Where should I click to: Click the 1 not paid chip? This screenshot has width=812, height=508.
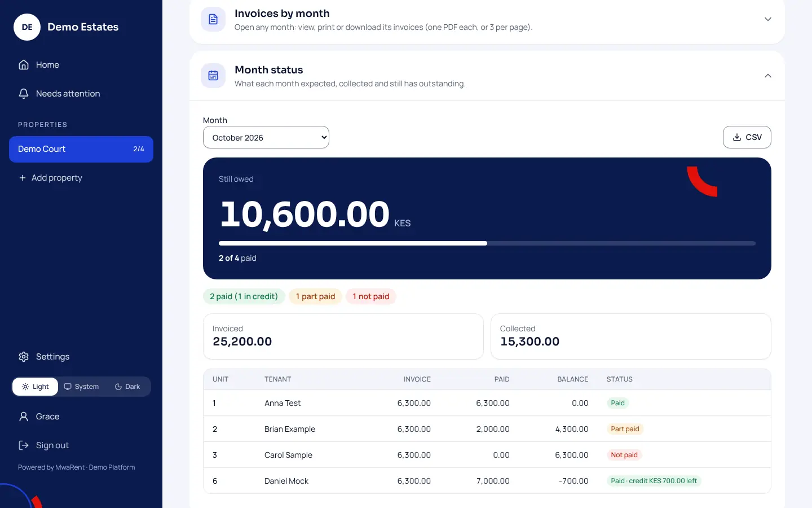point(371,296)
